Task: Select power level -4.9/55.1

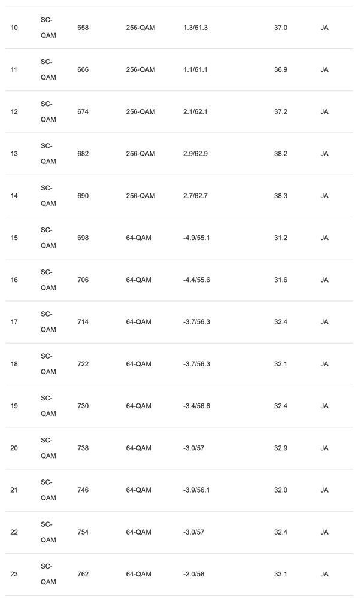Action: 196,238
